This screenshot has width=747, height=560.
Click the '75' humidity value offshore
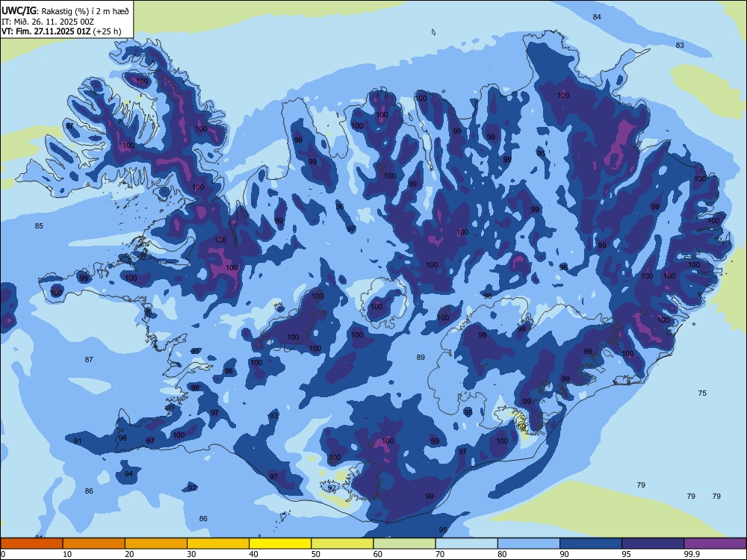702,393
